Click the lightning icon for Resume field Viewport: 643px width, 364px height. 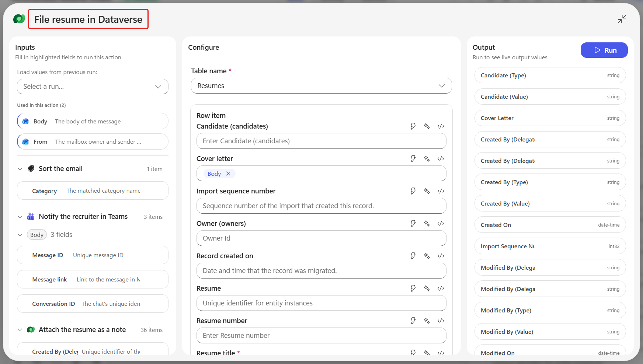pyautogui.click(x=413, y=288)
